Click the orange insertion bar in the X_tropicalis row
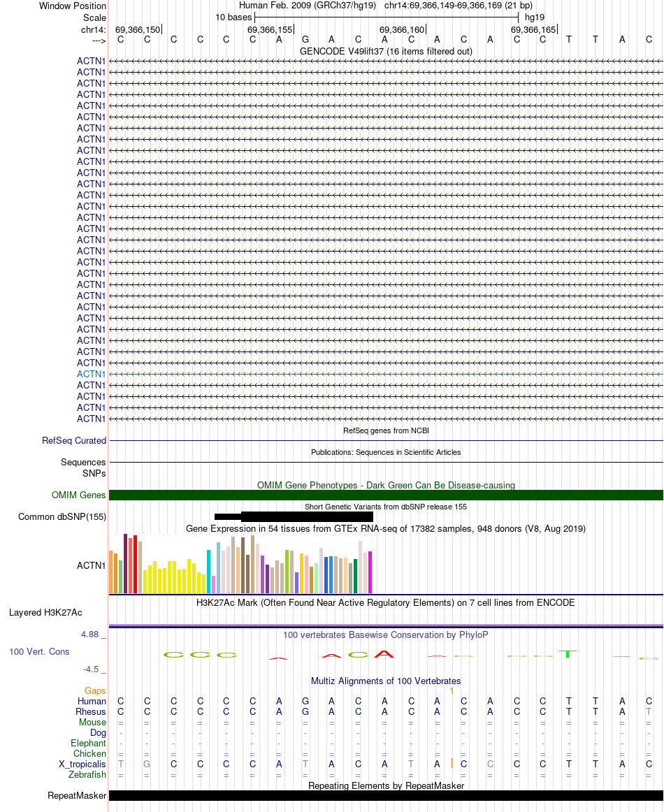The height and width of the screenshot is (812, 664). 452,763
